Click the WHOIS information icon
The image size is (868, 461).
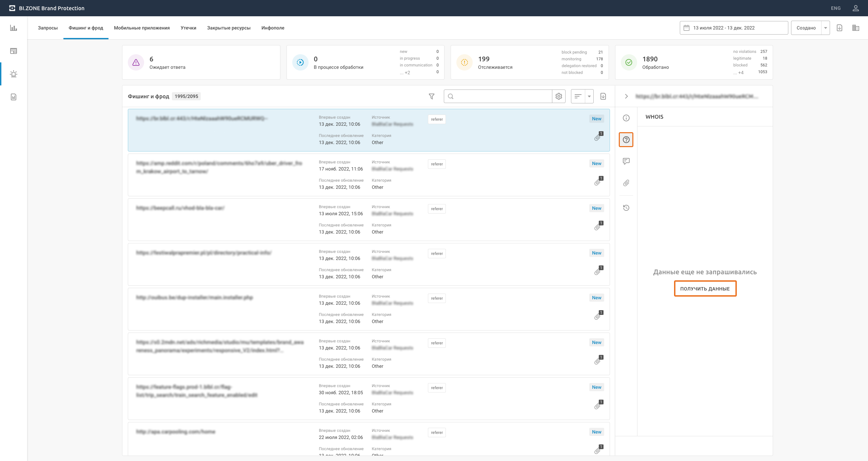point(626,140)
